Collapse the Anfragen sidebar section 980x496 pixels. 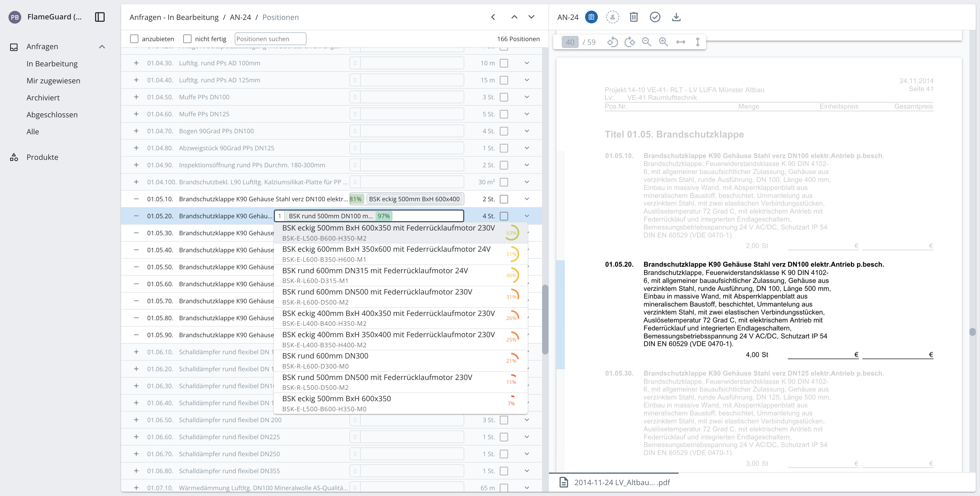click(102, 47)
